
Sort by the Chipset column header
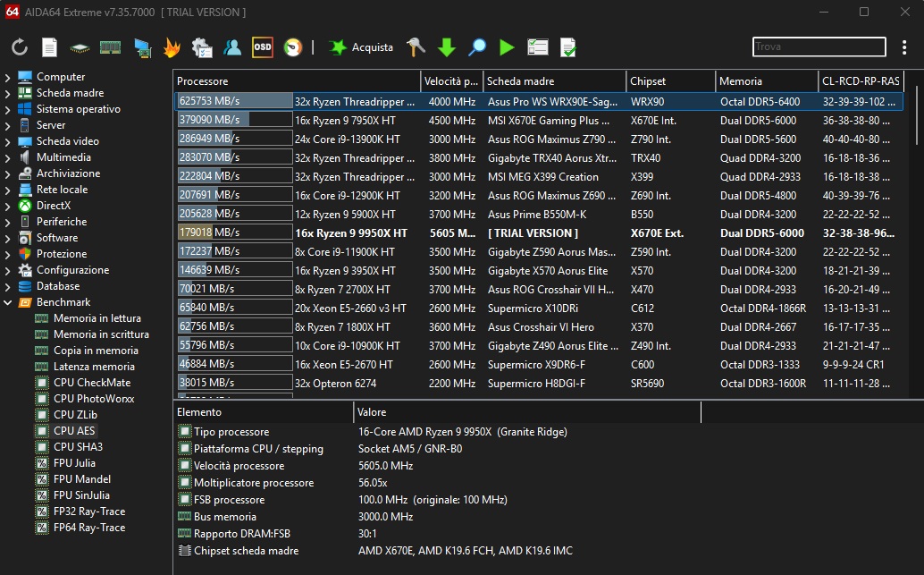point(670,81)
